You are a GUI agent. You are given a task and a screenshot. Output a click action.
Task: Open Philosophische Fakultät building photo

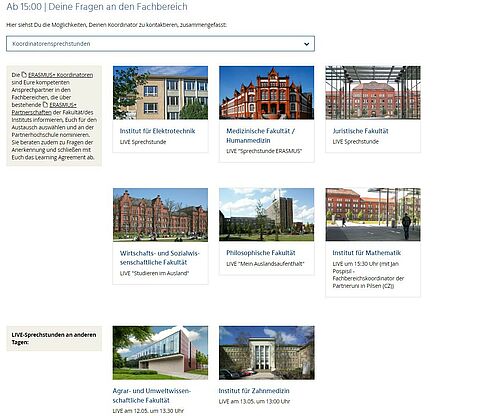(267, 215)
